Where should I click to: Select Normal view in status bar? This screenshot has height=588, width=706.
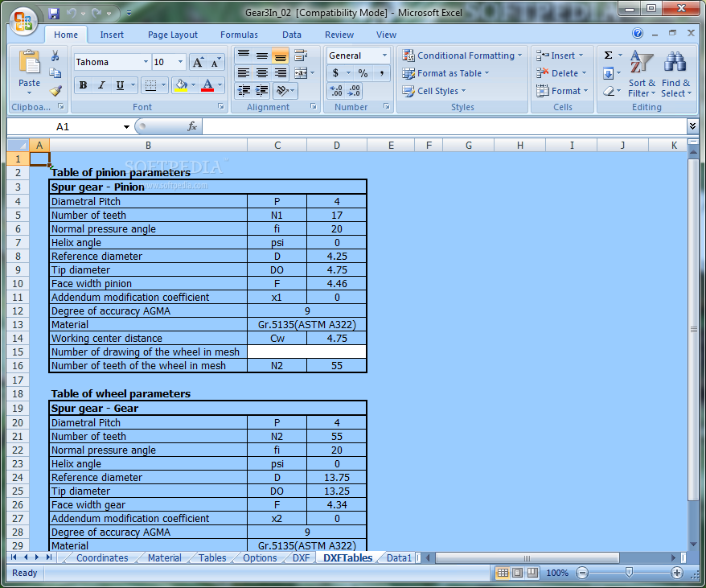(503, 573)
